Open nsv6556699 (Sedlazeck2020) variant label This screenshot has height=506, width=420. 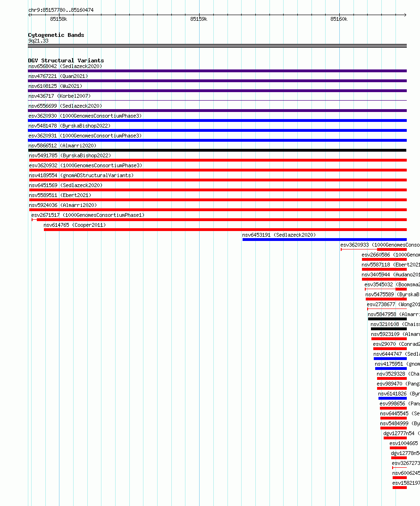pos(65,106)
